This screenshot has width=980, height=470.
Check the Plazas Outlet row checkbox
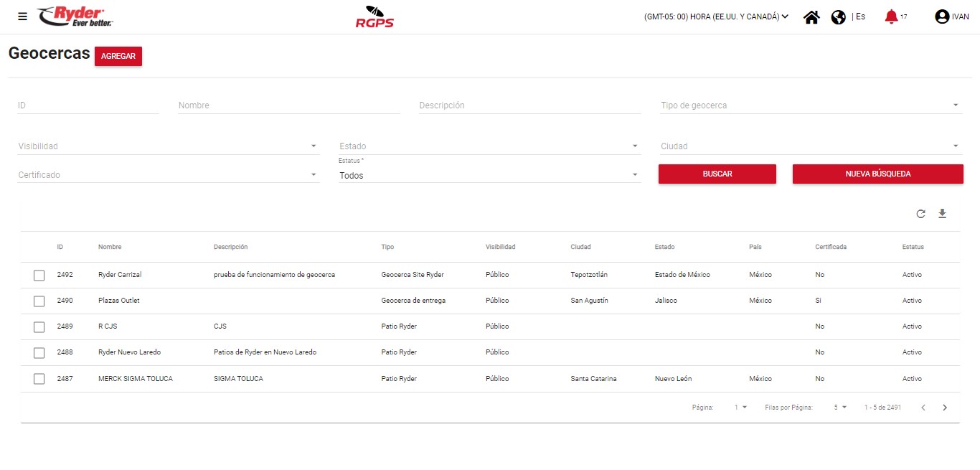pyautogui.click(x=39, y=301)
